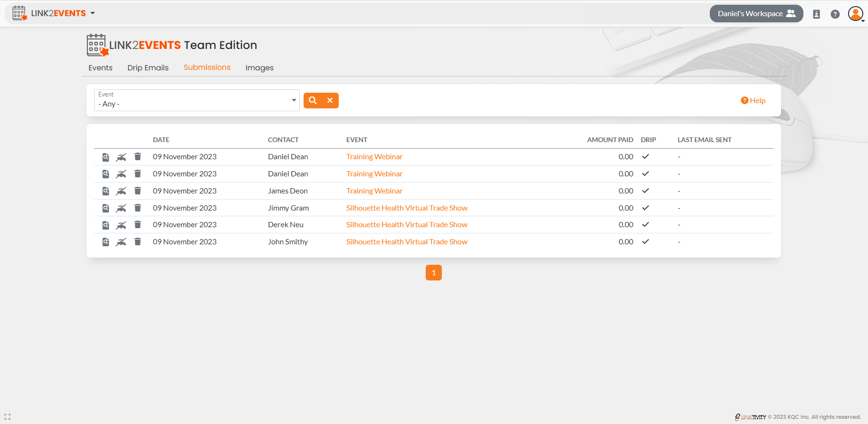This screenshot has height=424, width=868.
Task: Open the orange Help link
Action: [x=753, y=100]
